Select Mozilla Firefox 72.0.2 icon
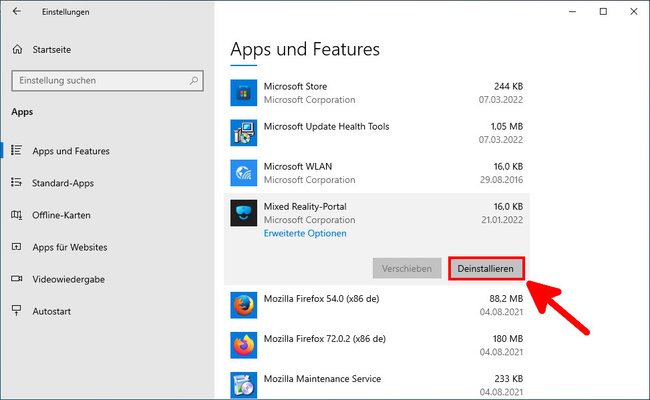The width and height of the screenshot is (650, 400). pyautogui.click(x=244, y=345)
